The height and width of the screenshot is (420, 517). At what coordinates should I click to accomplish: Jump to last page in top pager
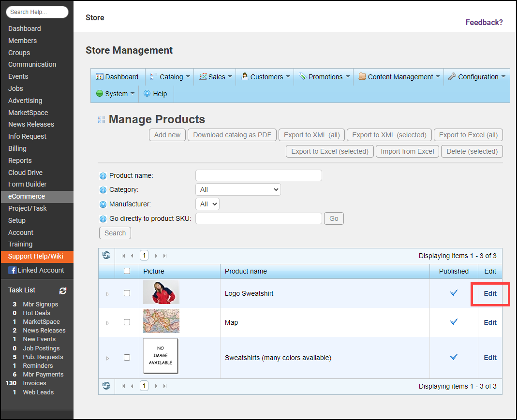pyautogui.click(x=165, y=256)
